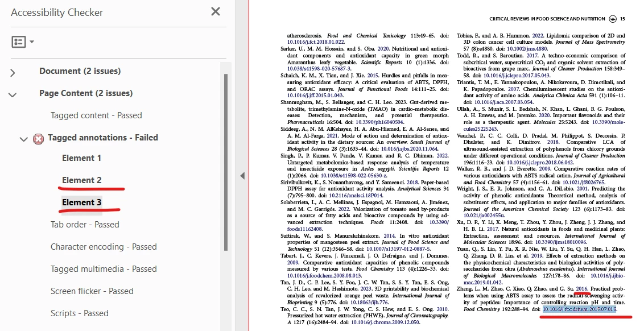The image size is (644, 331).
Task: Select Character encoding - Passed item
Action: click(x=104, y=247)
